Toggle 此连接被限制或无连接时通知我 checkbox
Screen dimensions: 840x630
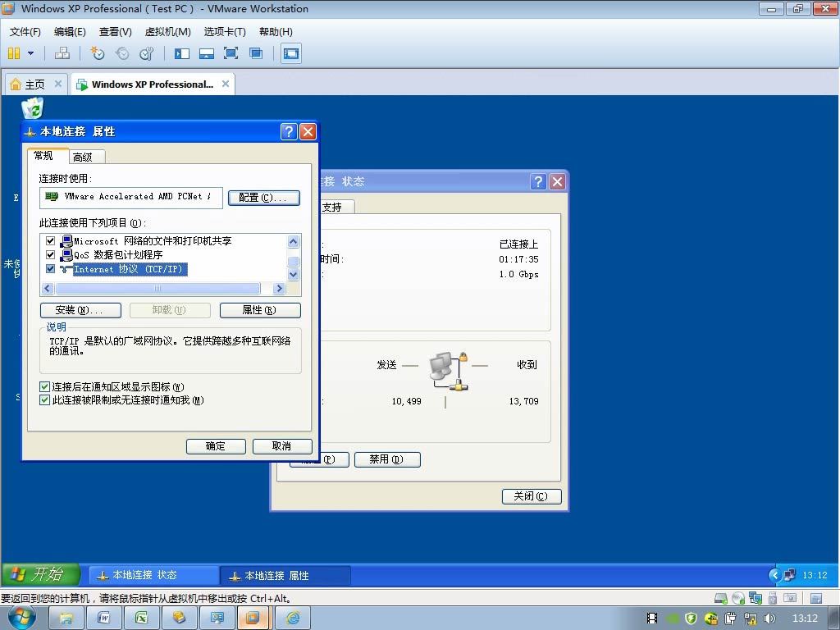[45, 399]
